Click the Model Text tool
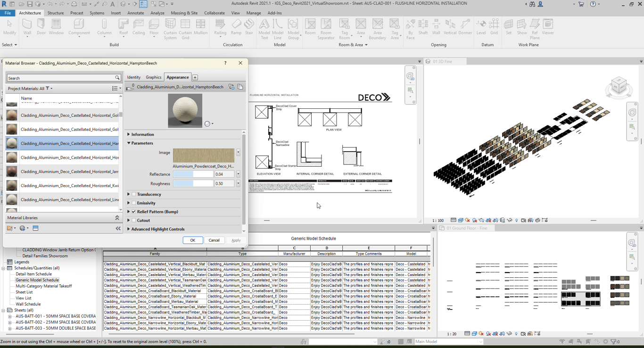The image size is (644, 348). point(264,26)
